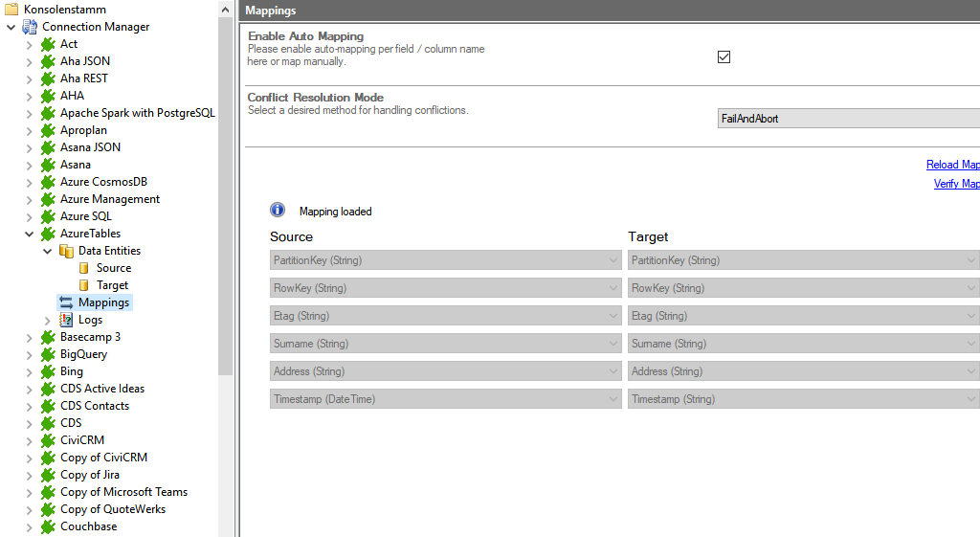Viewport: 980px width, 537px height.
Task: Click the Verify Mapping link
Action: click(x=956, y=184)
